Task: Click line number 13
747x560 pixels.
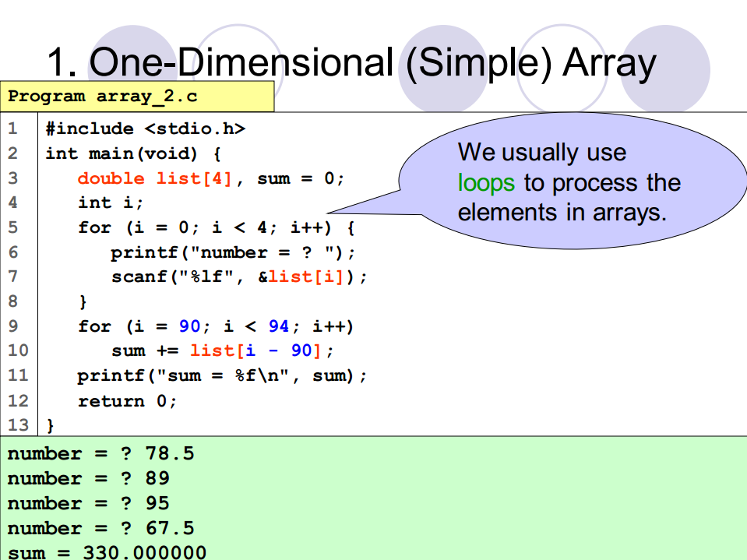Action: [x=18, y=424]
